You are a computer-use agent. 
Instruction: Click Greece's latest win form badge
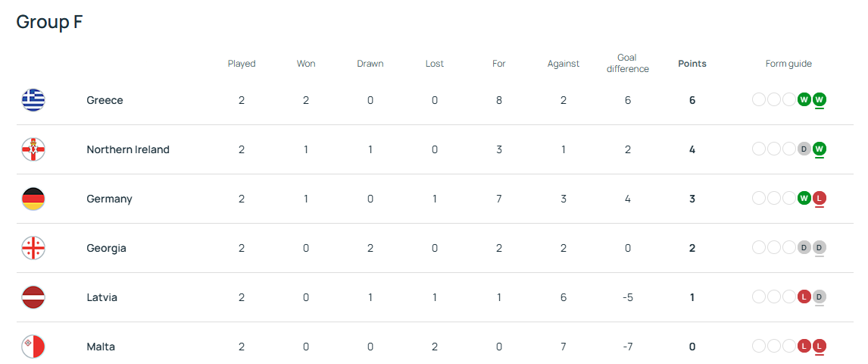[820, 100]
